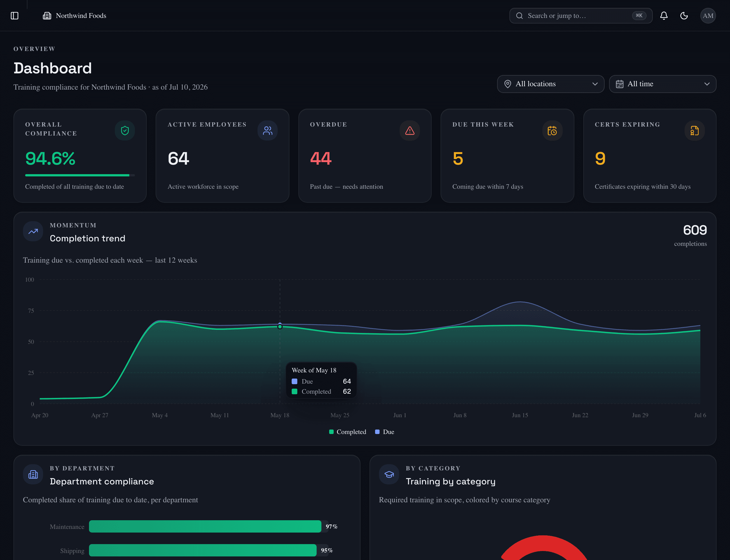Click the Shipping department label

72,551
